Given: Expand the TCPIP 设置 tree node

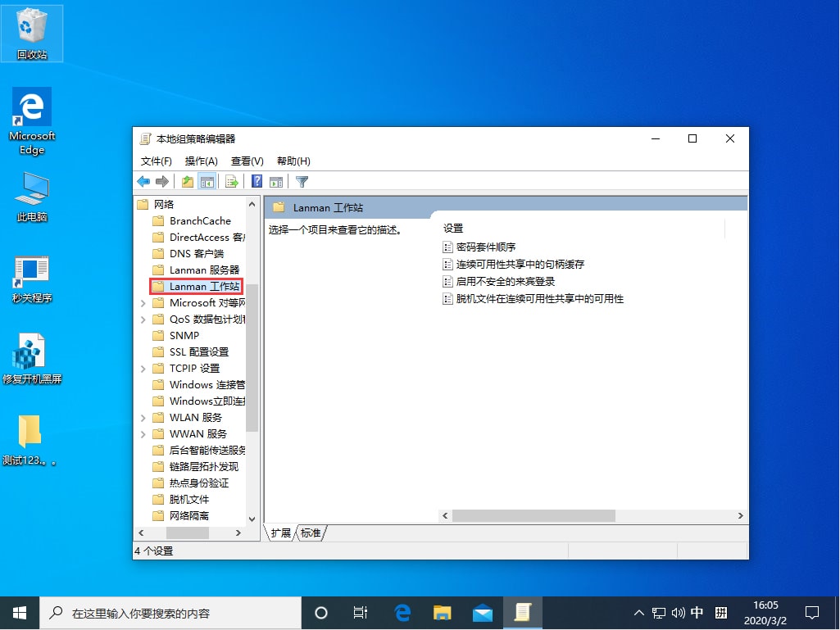Looking at the screenshot, I should click(144, 368).
